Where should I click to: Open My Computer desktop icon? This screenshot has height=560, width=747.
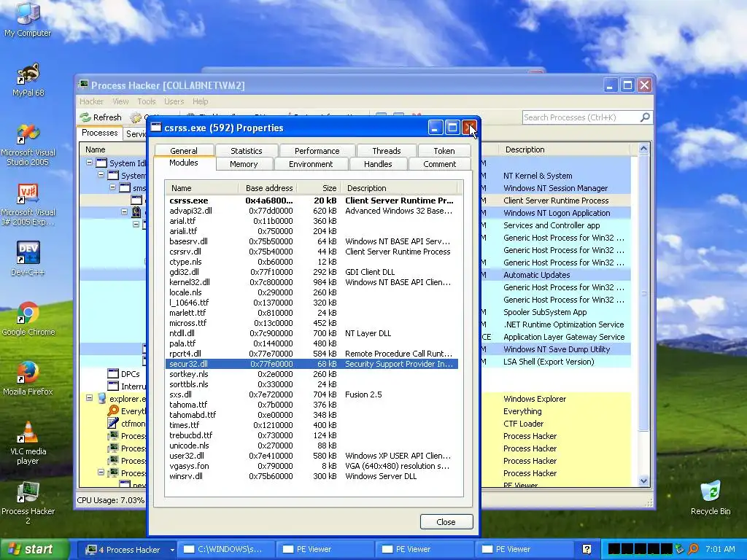[28, 19]
